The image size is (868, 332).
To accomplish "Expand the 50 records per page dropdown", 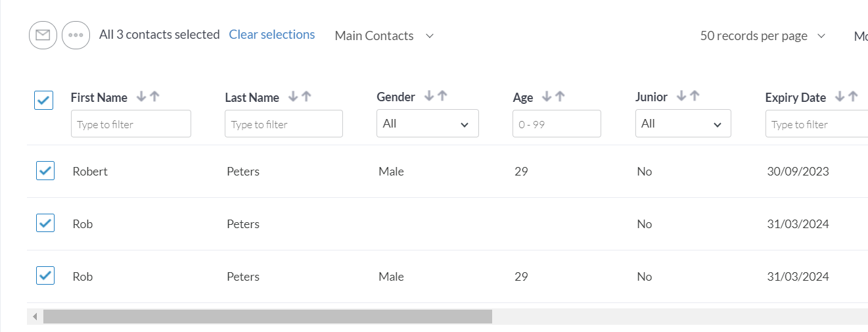I will (x=762, y=36).
